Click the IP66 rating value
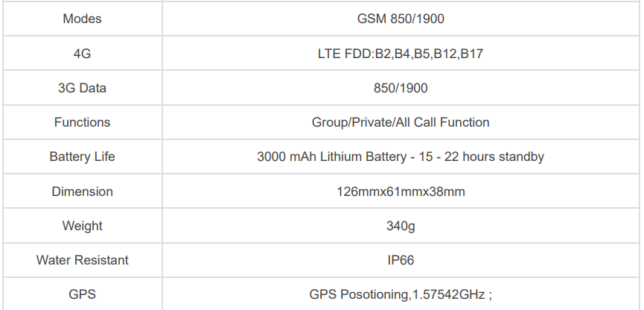The width and height of the screenshot is (644, 310). coord(401,260)
